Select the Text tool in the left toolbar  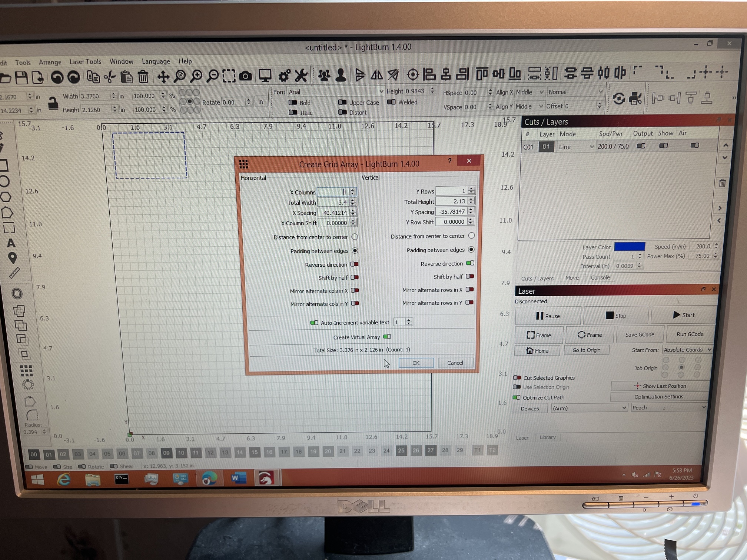coord(11,243)
